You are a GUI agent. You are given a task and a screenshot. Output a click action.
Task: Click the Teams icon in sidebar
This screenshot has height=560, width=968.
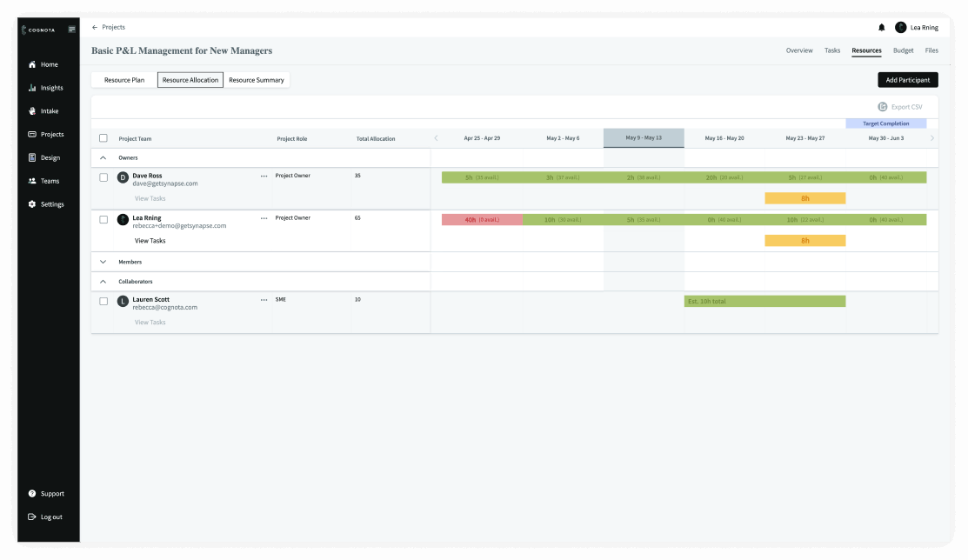pos(32,181)
